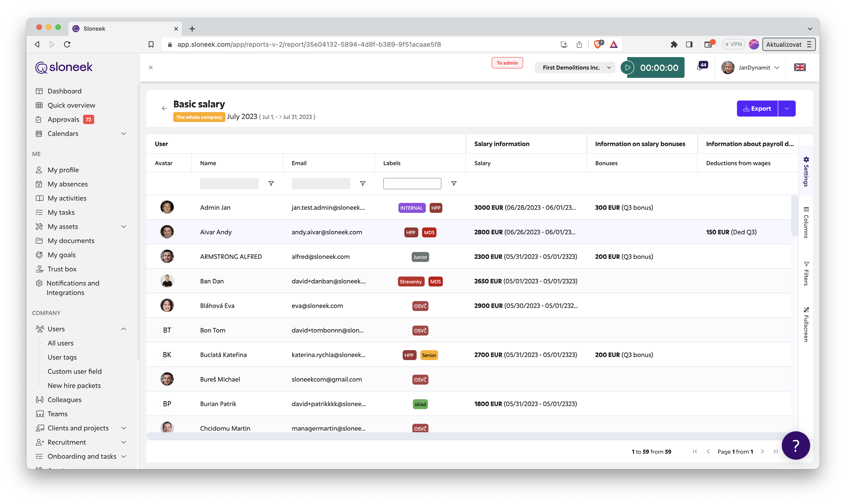This screenshot has height=504, width=846.
Task: Click the back arrow beside Basic salary
Action: point(165,109)
